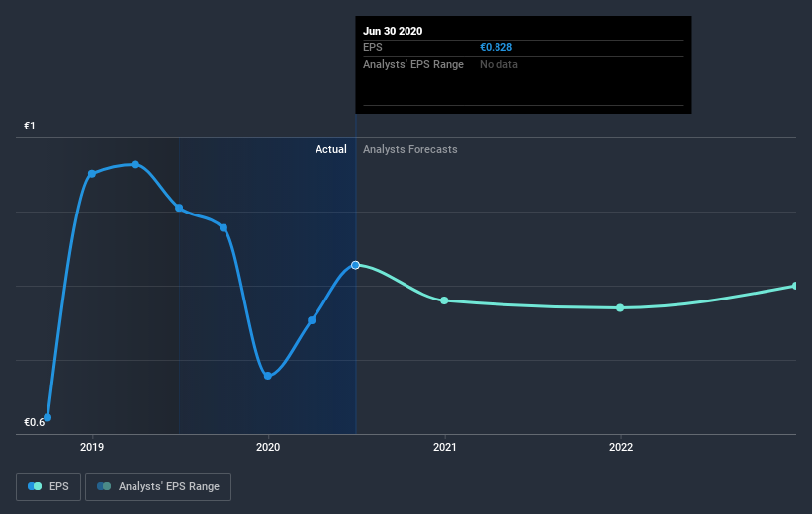Click the EPS point just before the 2020 drop

(224, 227)
